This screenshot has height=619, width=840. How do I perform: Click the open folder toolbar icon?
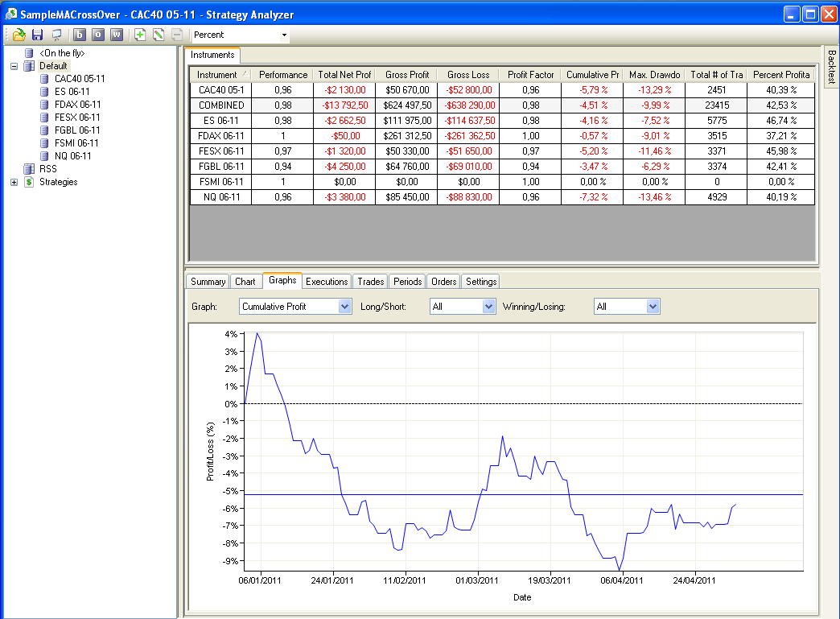[19, 35]
